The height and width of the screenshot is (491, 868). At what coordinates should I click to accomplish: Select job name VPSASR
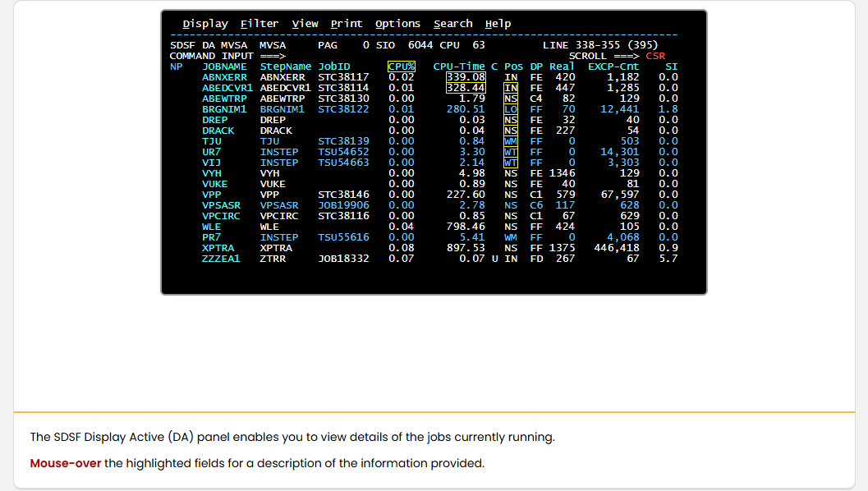[221, 205]
